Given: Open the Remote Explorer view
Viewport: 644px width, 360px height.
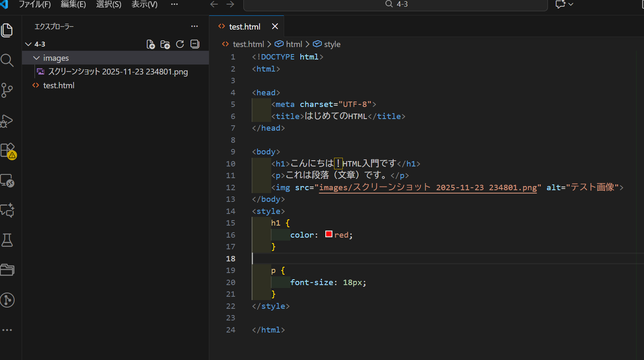Looking at the screenshot, I should click(7, 180).
